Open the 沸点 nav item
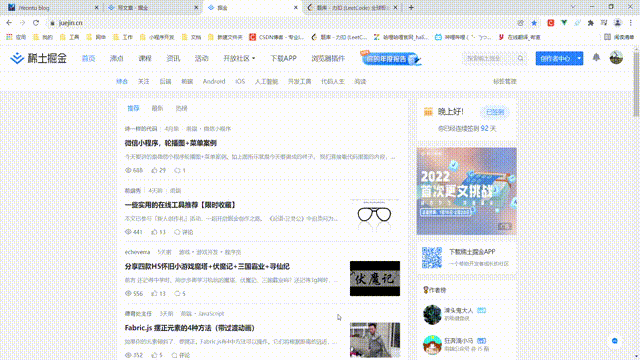640x360 pixels. pos(117,58)
